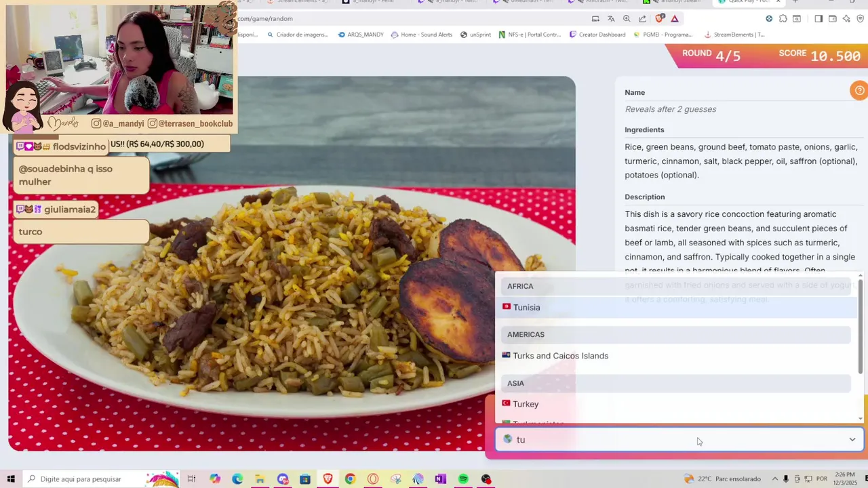Open the translate page icon in address bar
The width and height of the screenshot is (868, 488).
pos(611,19)
